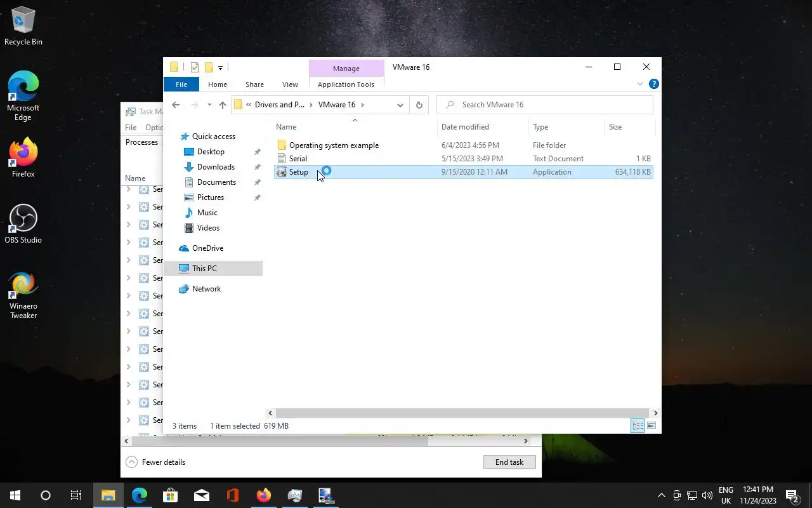
Task: Click Task Manager's horizontal scrollbar thumb
Action: 280,441
